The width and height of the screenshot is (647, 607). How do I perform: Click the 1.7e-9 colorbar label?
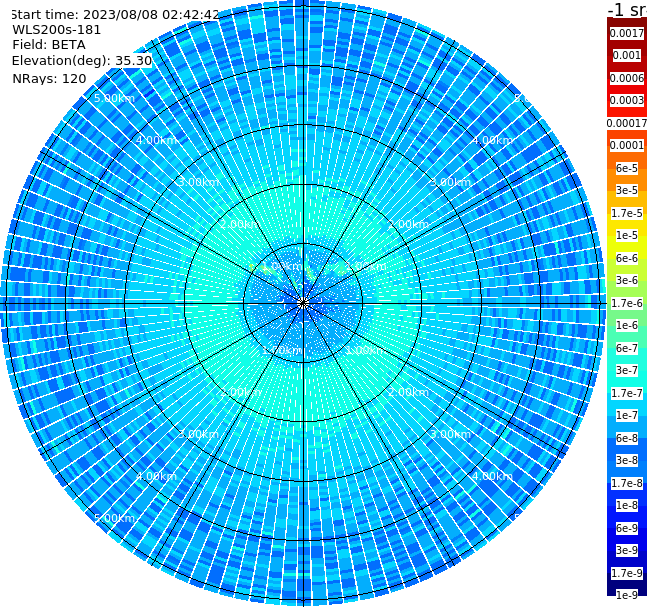click(627, 573)
